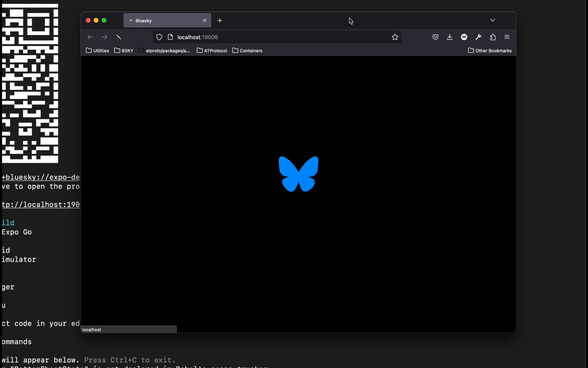This screenshot has height=368, width=588.
Task: Stop loading the page
Action: click(x=119, y=37)
